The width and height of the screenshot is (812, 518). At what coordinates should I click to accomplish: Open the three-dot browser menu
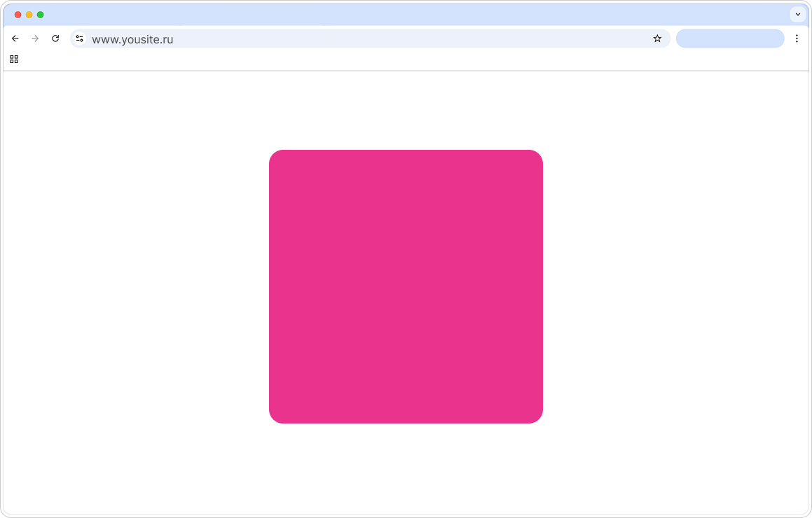[x=797, y=38]
